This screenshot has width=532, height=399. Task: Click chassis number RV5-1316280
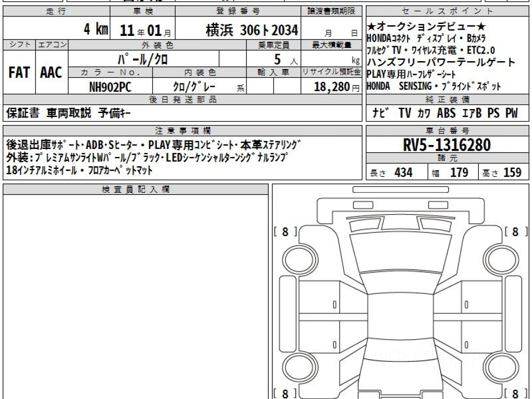pos(447,145)
